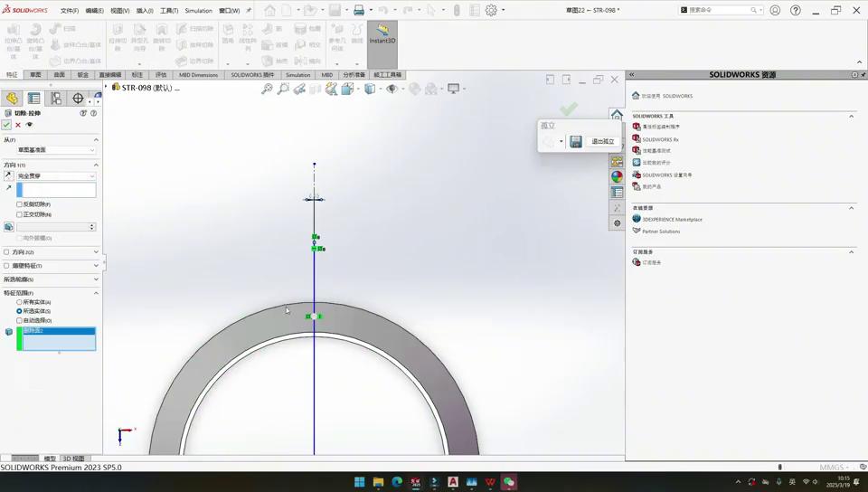Click the save icon in isolate popup
The image size is (868, 492).
click(x=576, y=142)
